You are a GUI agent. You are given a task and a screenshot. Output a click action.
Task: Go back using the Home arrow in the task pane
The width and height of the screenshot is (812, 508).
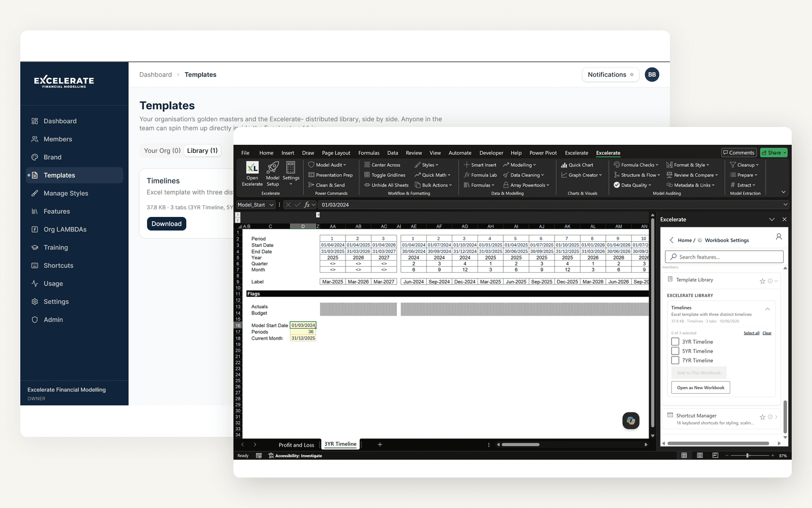672,240
